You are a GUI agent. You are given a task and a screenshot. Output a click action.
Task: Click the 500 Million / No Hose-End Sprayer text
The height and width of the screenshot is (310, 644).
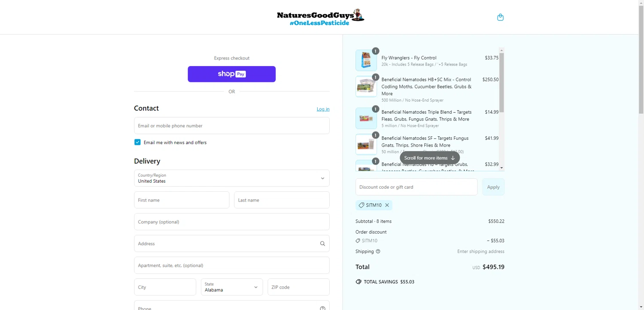pyautogui.click(x=413, y=100)
